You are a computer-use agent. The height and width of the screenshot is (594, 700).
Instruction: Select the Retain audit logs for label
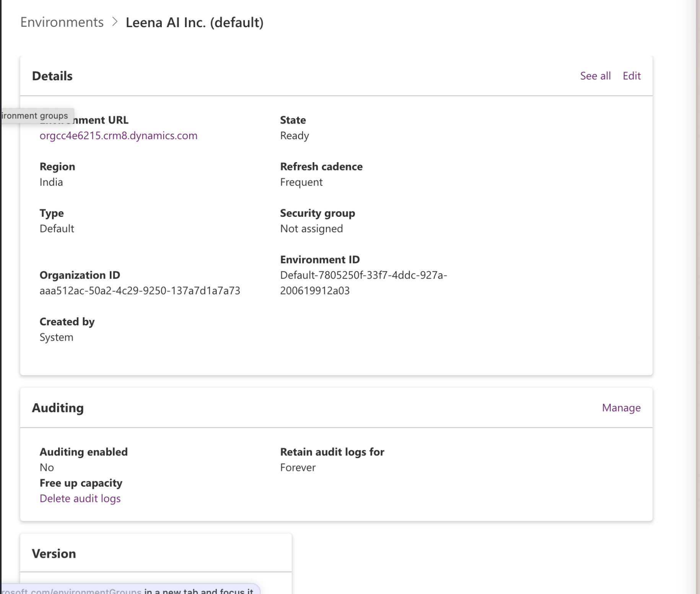[x=332, y=452]
